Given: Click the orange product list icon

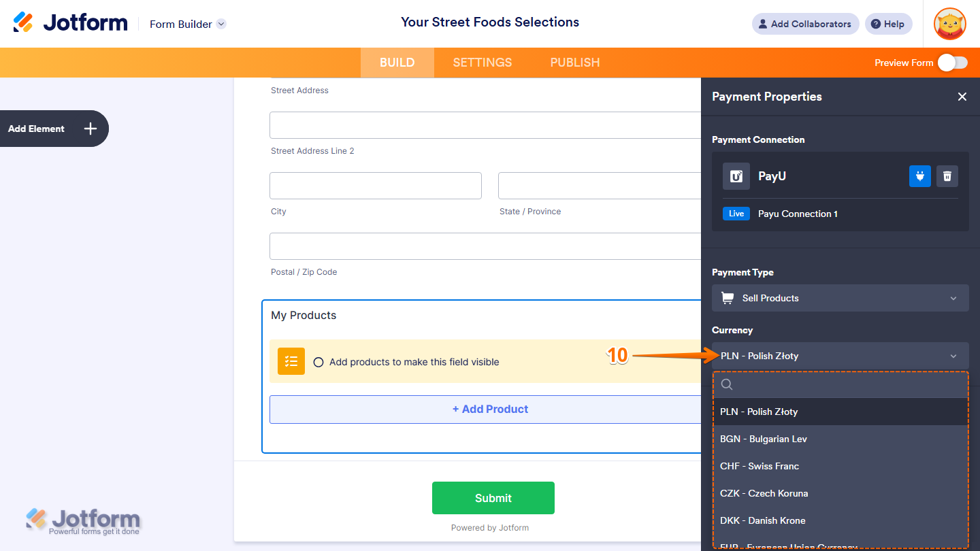Looking at the screenshot, I should point(291,361).
